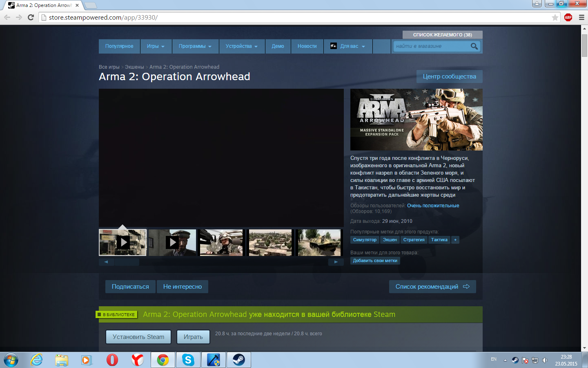Open the Популярное store tab
588x368 pixels.
coord(119,46)
